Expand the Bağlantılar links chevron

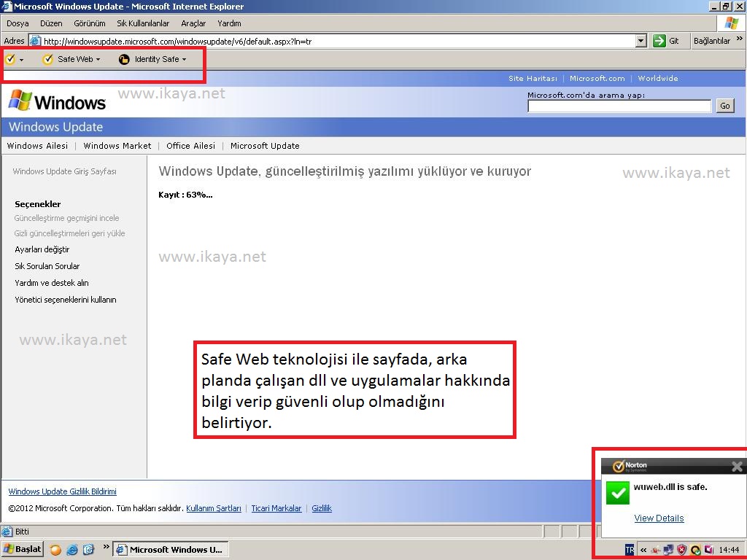pos(740,39)
